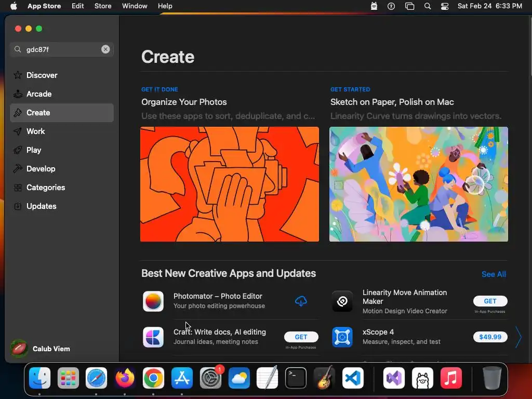The width and height of the screenshot is (532, 399).
Task: Launch Safari from the Dock
Action: point(96,378)
